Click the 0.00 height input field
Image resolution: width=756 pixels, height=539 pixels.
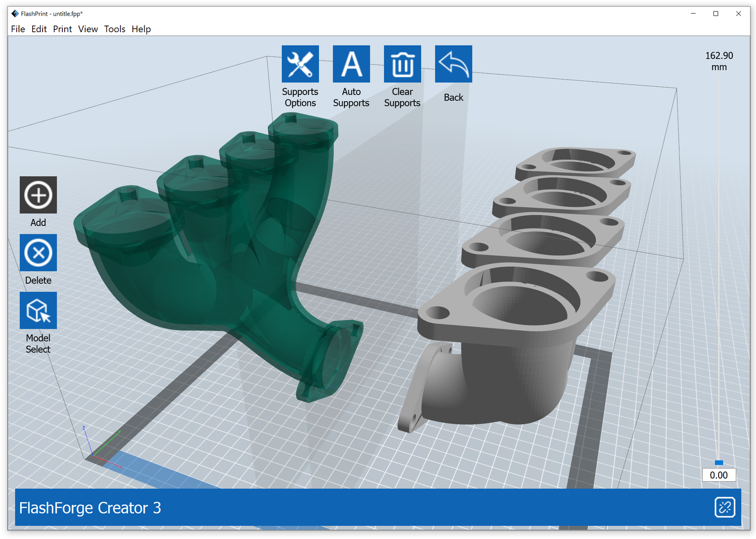click(719, 475)
